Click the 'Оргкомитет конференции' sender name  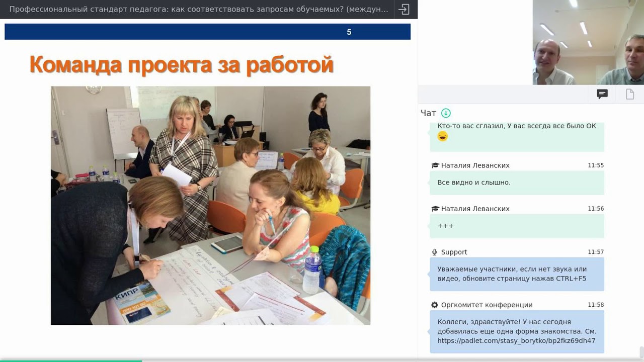click(487, 305)
